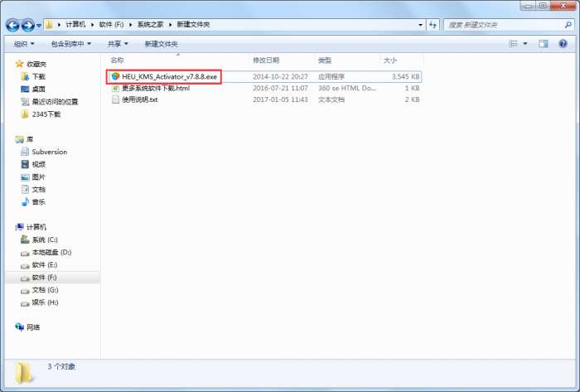
Task: Open 收藏夹 in navigation pane
Action: tap(36, 64)
